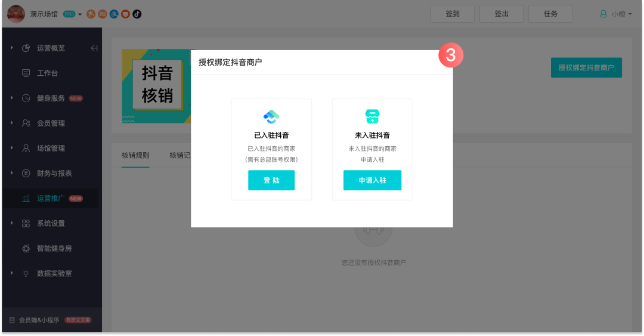Viewport: 644px width, 336px height.
Task: Expand the 系统设置 sidebar arrow
Action: click(11, 223)
